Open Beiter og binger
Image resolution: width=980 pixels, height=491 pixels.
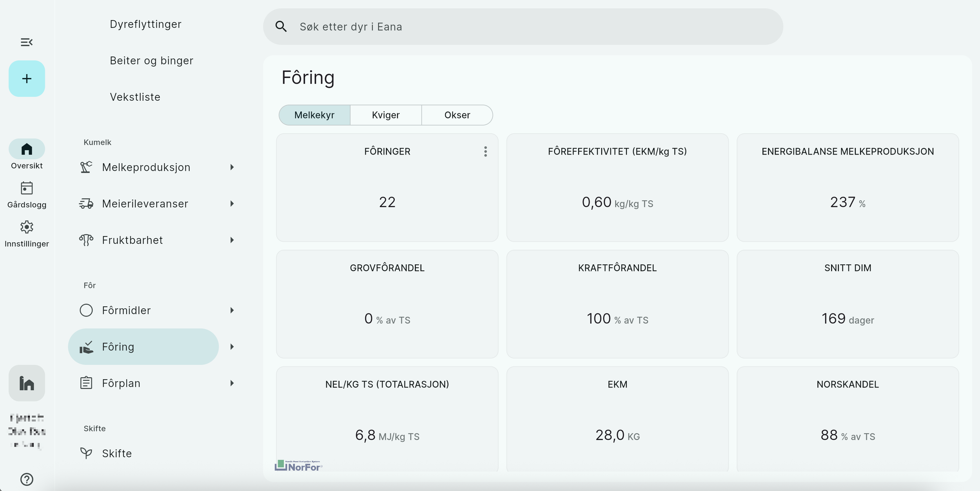click(x=151, y=61)
